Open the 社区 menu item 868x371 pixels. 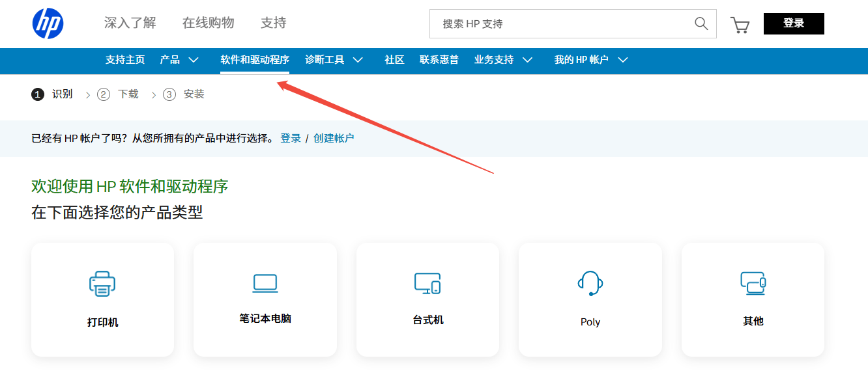(394, 60)
